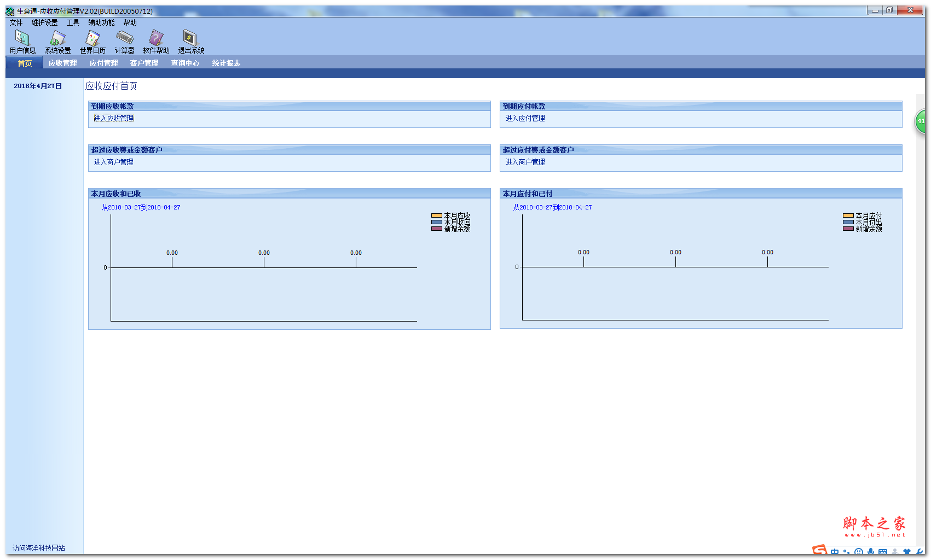The image size is (931, 560).
Task: Click the blue 本月付出 legend swatch
Action: [848, 222]
